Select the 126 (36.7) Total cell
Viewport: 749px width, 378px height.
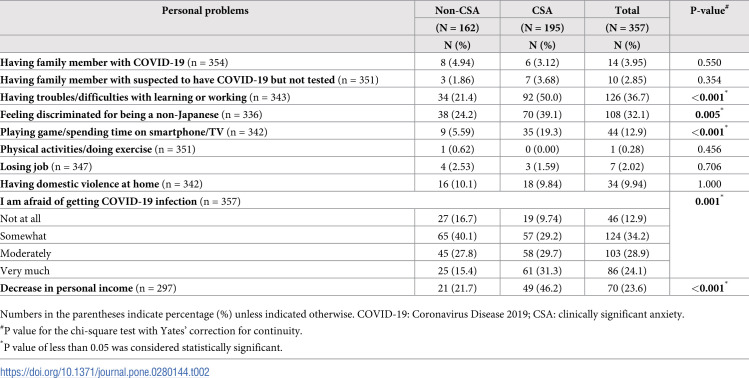627,97
